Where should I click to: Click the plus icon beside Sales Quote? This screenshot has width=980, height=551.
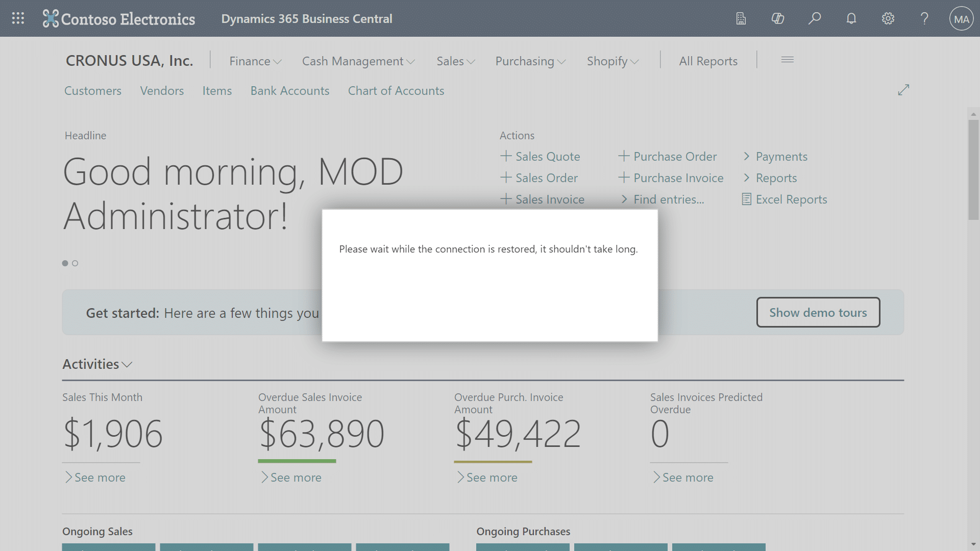(506, 156)
